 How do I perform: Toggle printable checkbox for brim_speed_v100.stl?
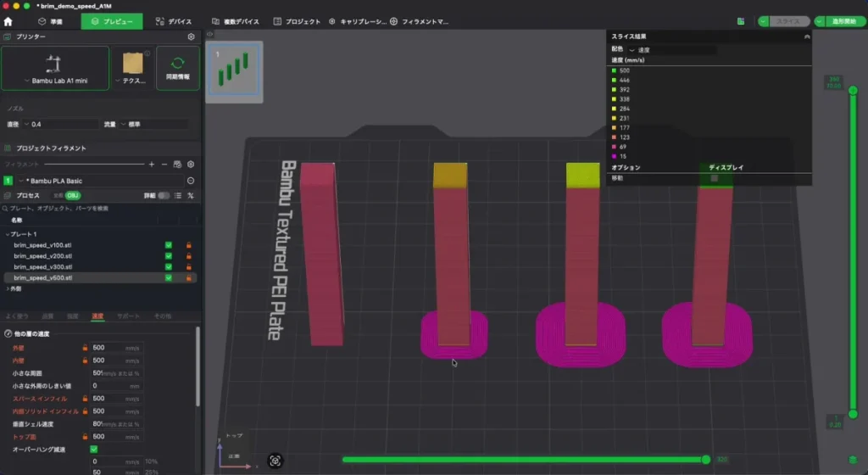(169, 245)
